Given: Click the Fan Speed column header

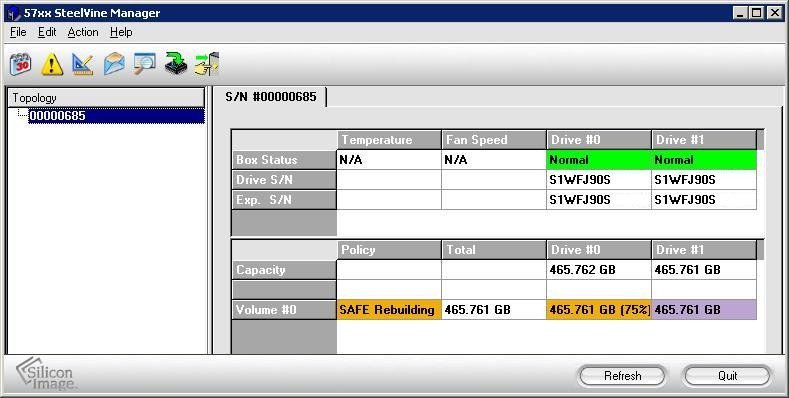Looking at the screenshot, I should point(494,140).
